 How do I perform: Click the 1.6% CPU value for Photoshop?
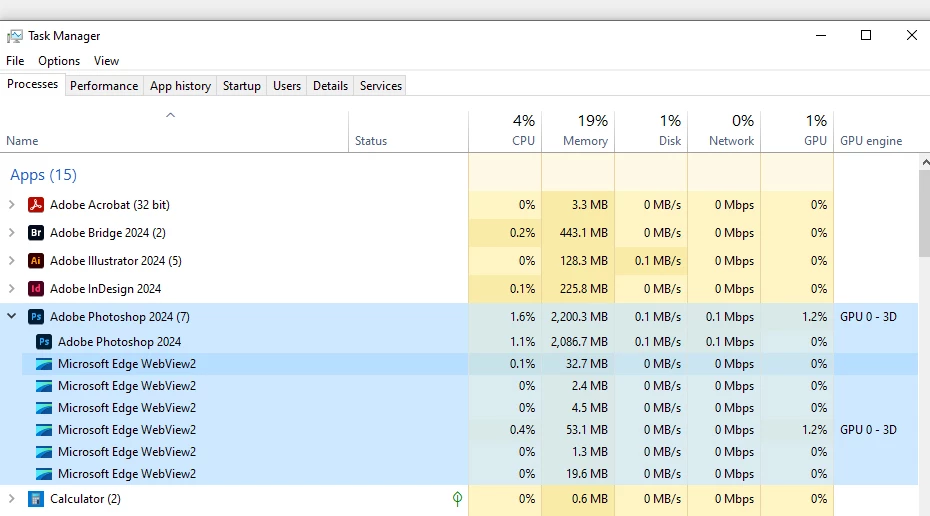(x=523, y=317)
